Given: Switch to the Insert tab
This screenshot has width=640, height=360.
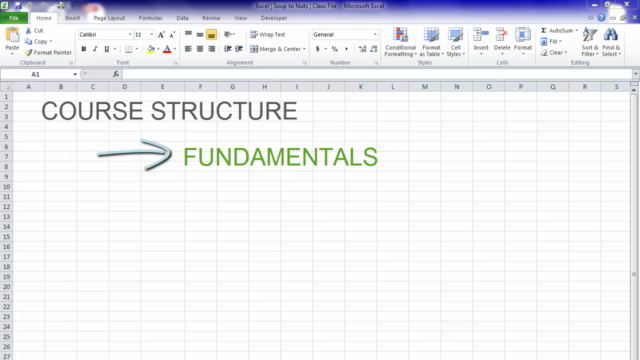Looking at the screenshot, I should (73, 18).
